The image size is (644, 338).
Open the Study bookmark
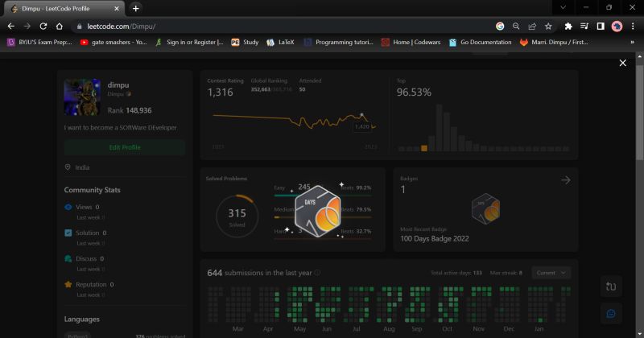[x=245, y=42]
